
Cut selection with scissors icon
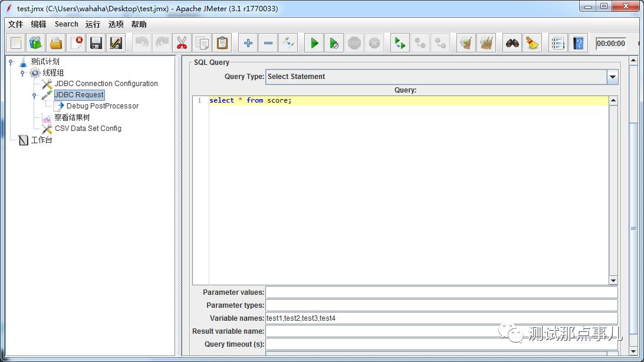click(x=182, y=42)
